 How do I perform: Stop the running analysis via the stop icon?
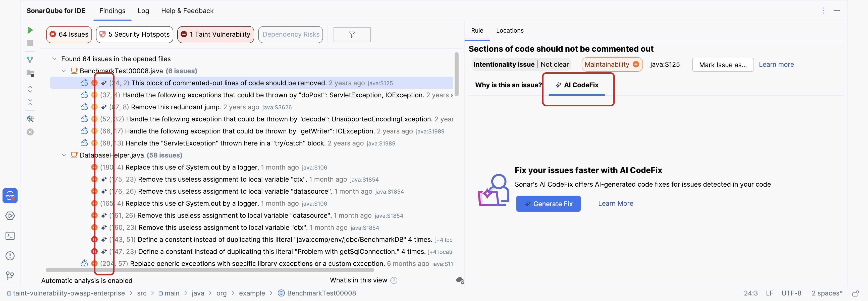point(30,43)
